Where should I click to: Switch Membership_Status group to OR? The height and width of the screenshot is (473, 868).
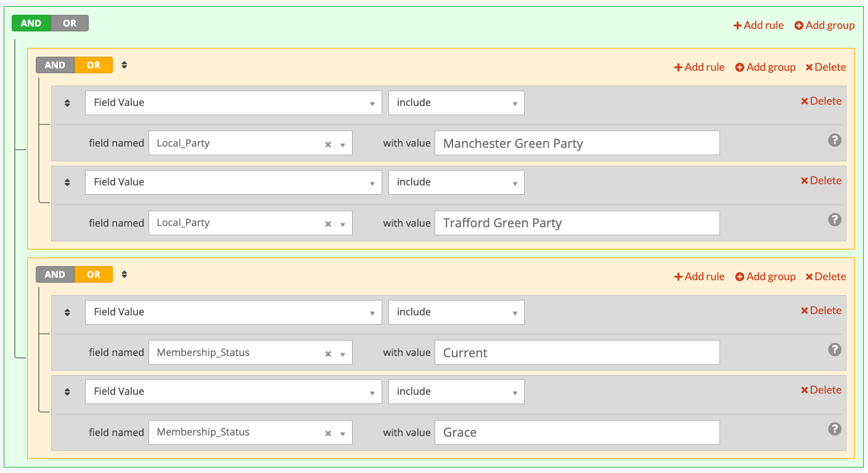click(94, 275)
